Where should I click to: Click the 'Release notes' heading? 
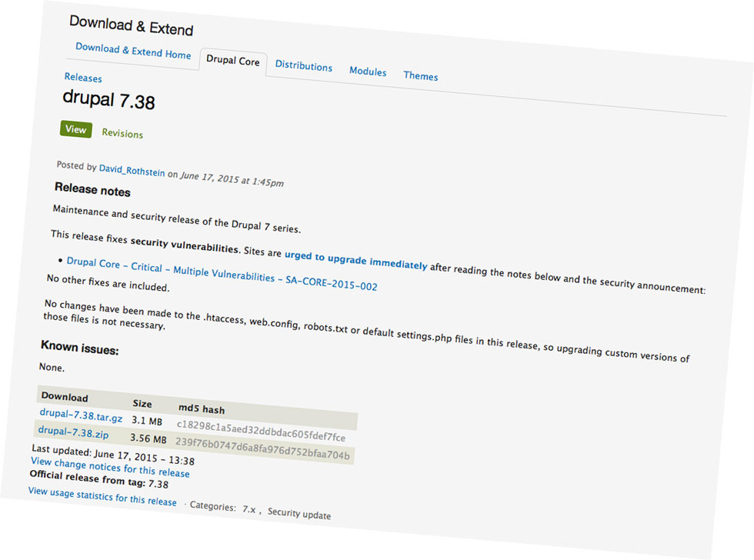(x=92, y=189)
